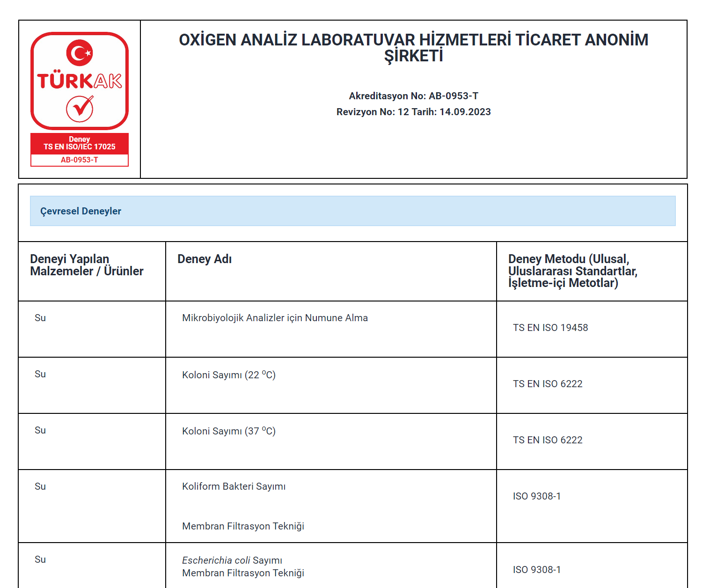The width and height of the screenshot is (703, 588).
Task: Select the 'Revizyon No: 12 Tarih: 14.09.2023' line
Action: click(414, 112)
